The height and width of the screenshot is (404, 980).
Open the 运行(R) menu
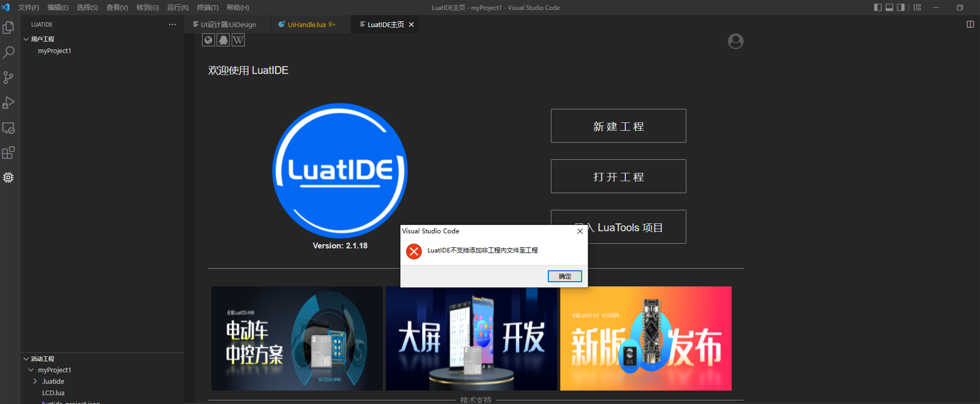pos(178,7)
